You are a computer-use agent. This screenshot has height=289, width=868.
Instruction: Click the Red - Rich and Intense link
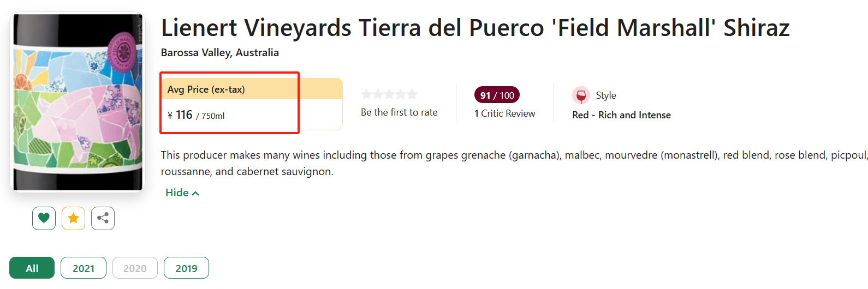point(621,115)
